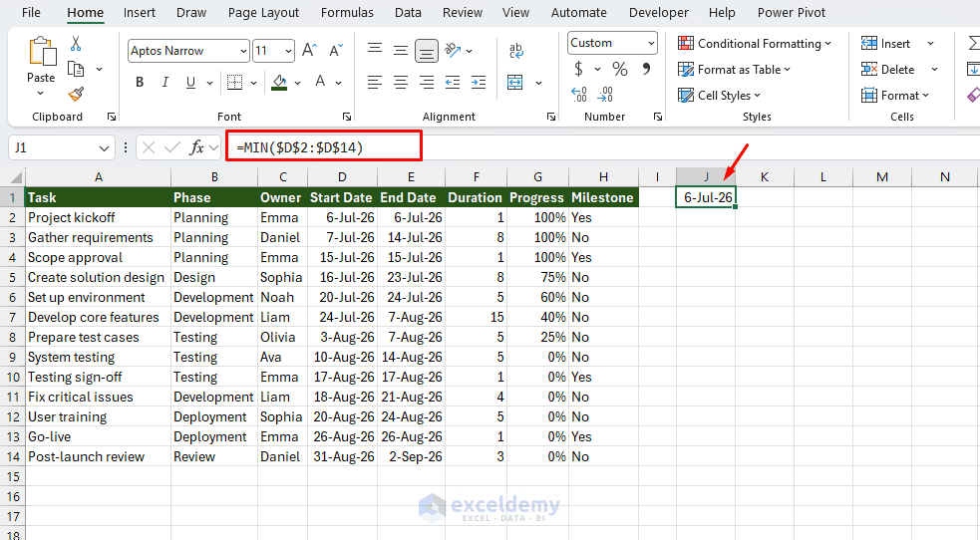The width and height of the screenshot is (980, 540).
Task: Open the font name dropdown Aptos Narrow
Action: [x=243, y=51]
